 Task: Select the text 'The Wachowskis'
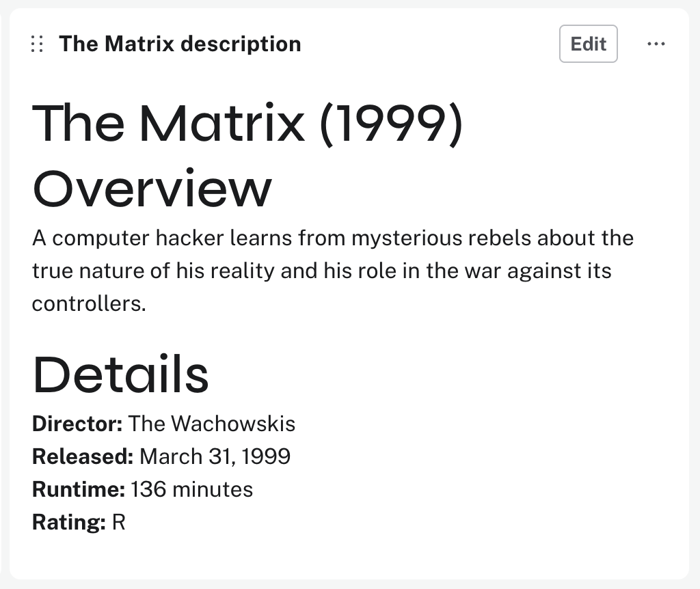click(x=212, y=424)
